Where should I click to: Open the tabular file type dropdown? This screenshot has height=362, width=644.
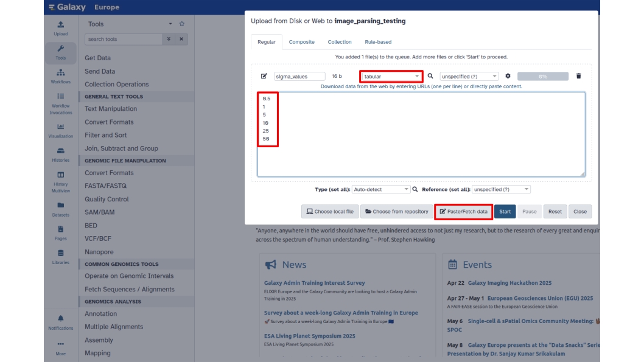pos(391,76)
